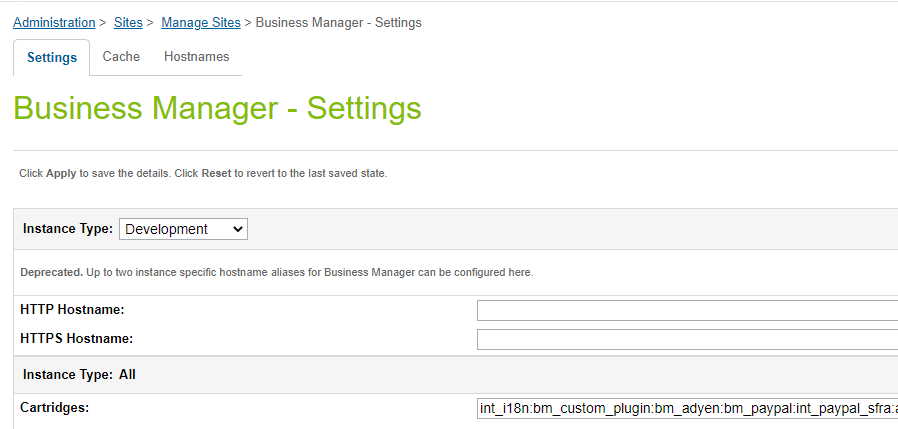Open the Hostnames tab
The image size is (898, 429).
pyautogui.click(x=196, y=57)
